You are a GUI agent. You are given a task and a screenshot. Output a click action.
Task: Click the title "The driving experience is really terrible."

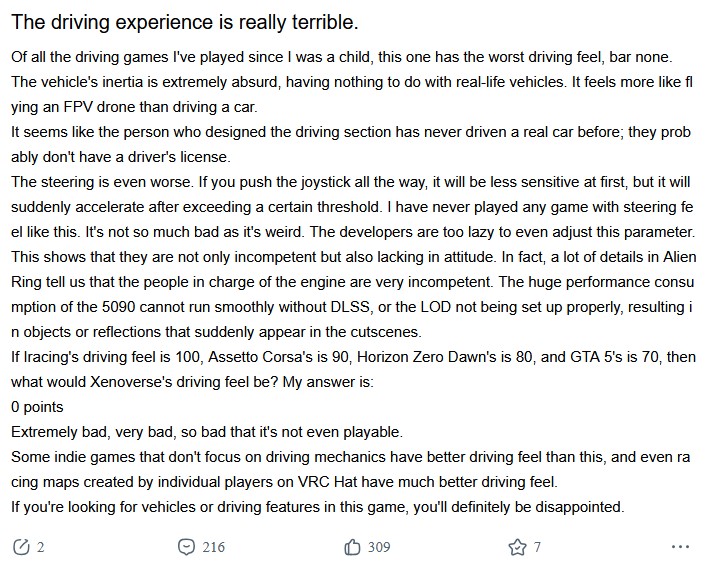pos(185,21)
